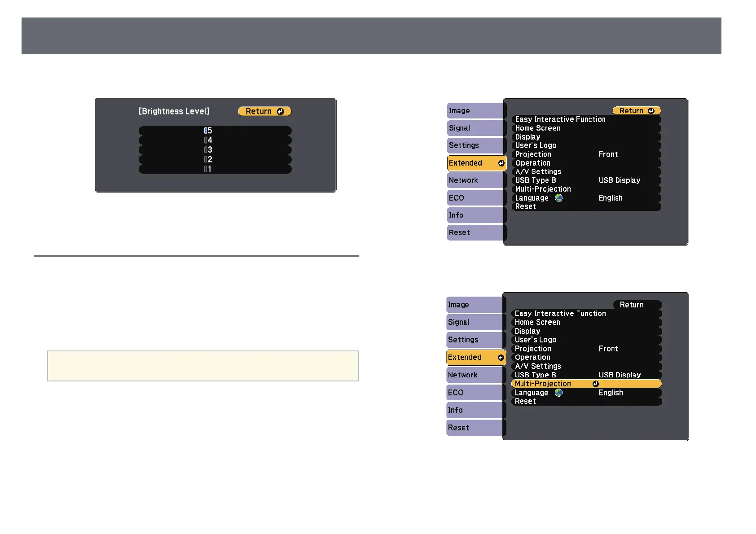Click 'Front' value in lower menu

pyautogui.click(x=608, y=349)
